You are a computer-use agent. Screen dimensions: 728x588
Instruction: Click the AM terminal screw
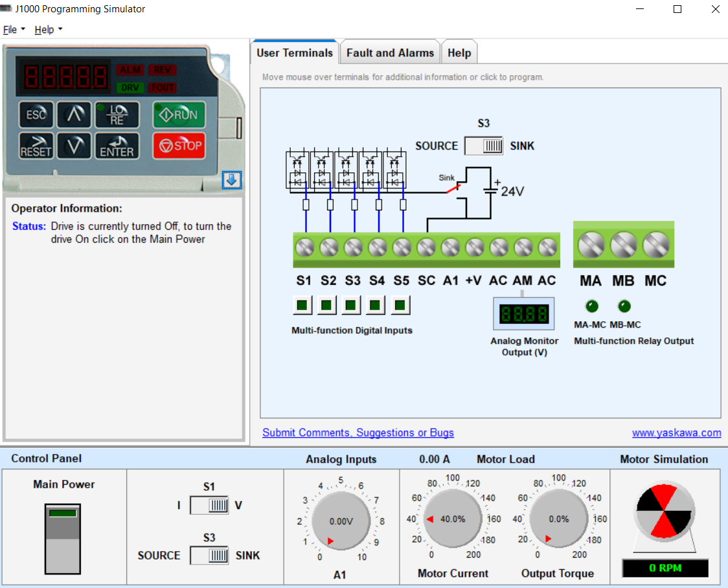click(x=523, y=247)
